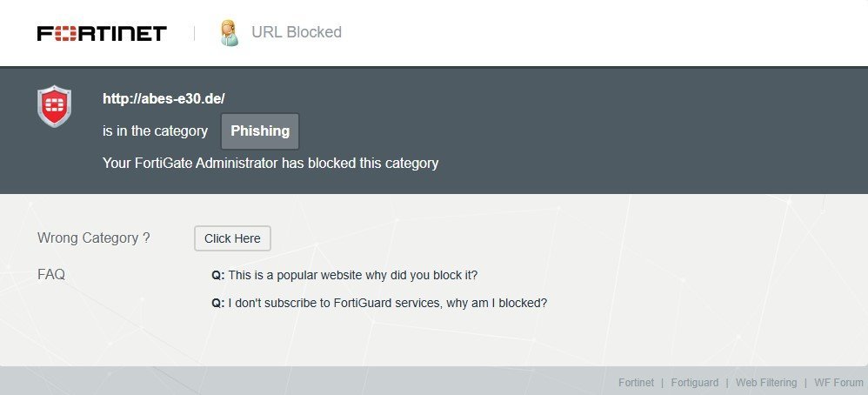Click the bold Q: before FortiGuard subscription question
The height and width of the screenshot is (395, 868).
(217, 303)
